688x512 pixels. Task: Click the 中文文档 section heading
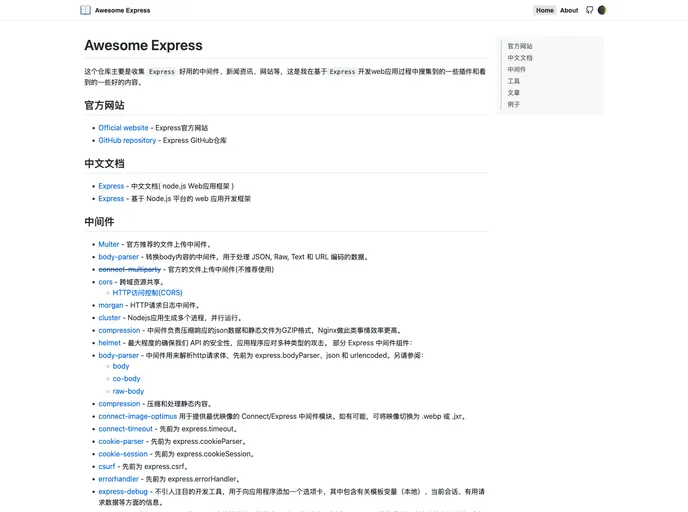tap(104, 164)
